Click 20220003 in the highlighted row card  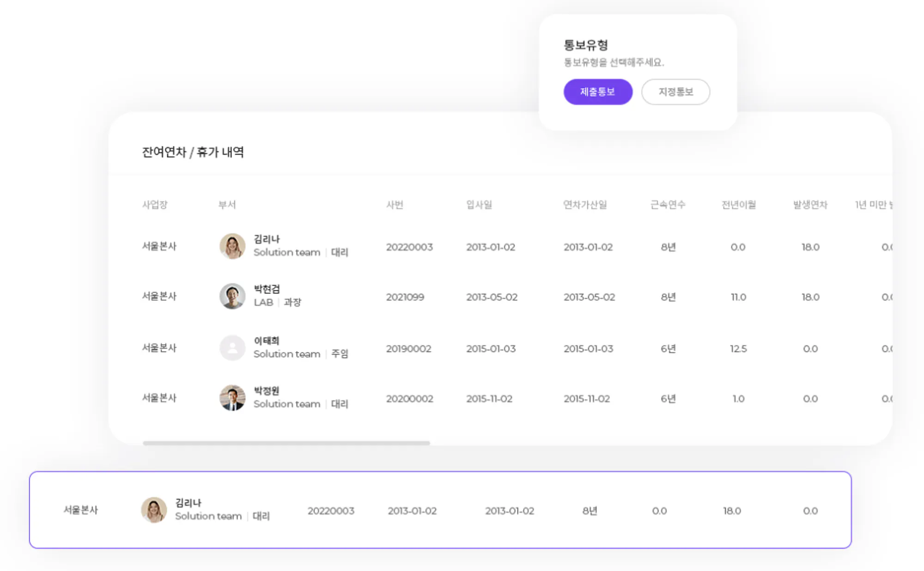331,511
